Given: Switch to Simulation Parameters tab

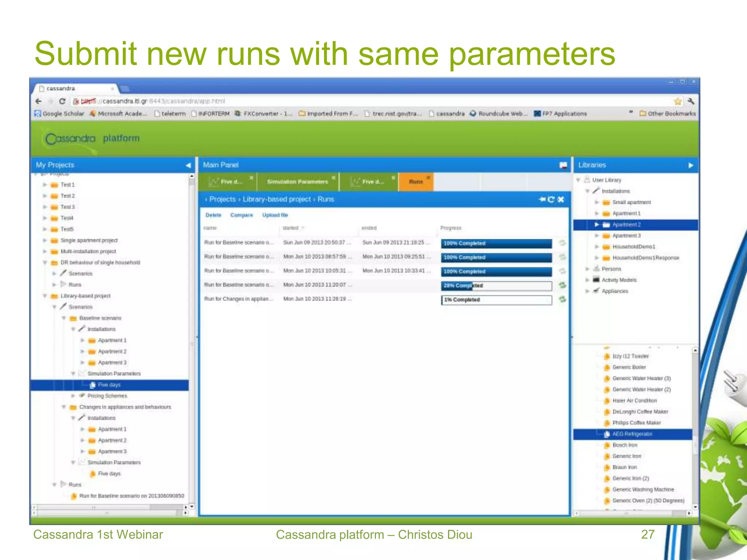Looking at the screenshot, I should click(x=297, y=182).
